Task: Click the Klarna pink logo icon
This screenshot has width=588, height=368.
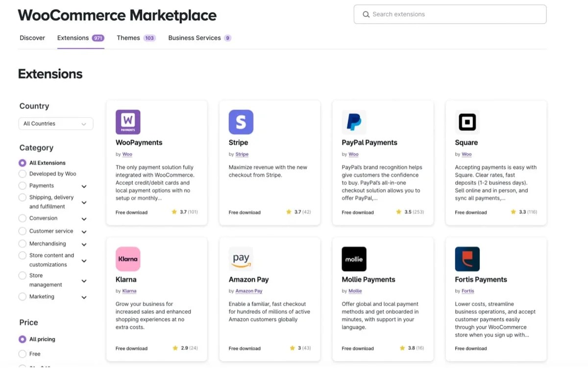Action: [128, 259]
